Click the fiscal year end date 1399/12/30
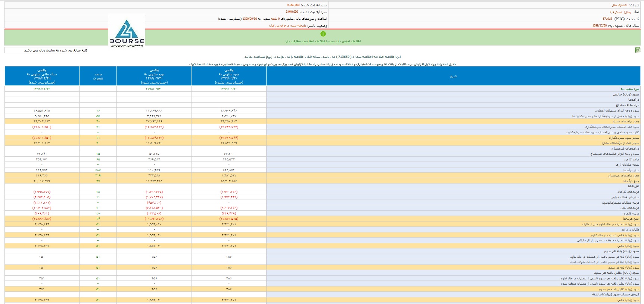This screenshot has width=644, height=304. pyautogui.click(x=600, y=26)
